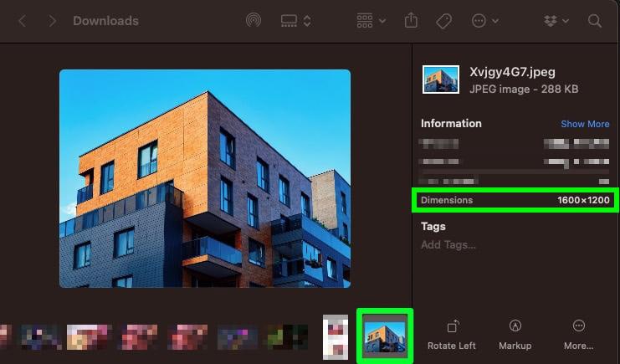Click the More… quick actions button
The image size is (620, 364).
(578, 335)
